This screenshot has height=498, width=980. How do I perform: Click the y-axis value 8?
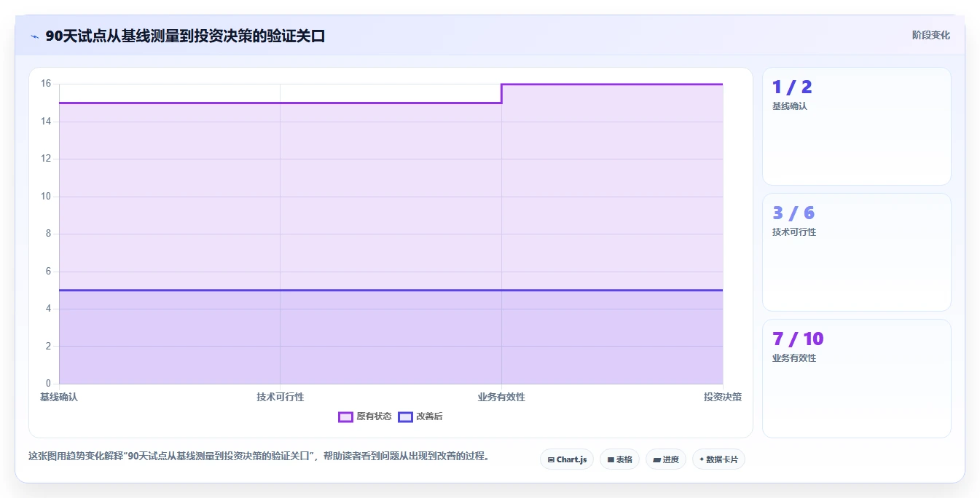click(49, 234)
